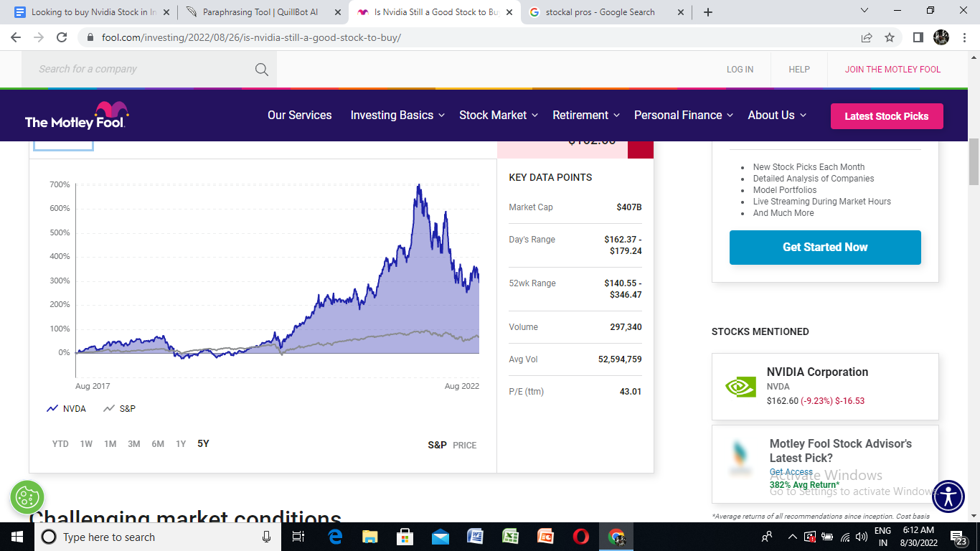Viewport: 980px width, 551px height.
Task: Select the 6M chart range
Action: click(x=158, y=444)
